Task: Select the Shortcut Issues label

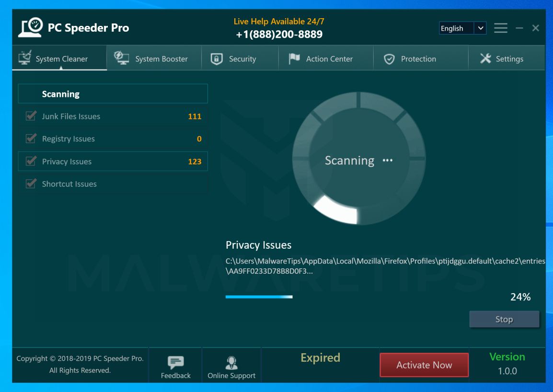Action: (x=69, y=184)
